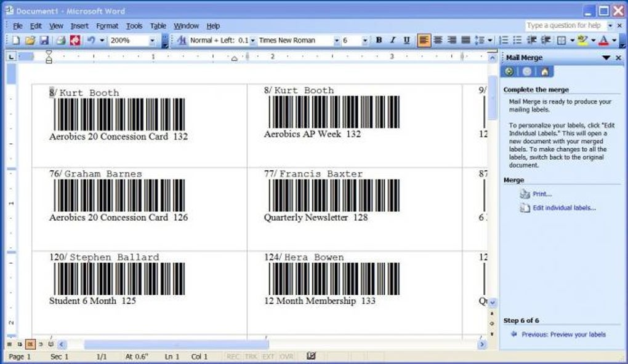Viewport: 628px width, 364px height.
Task: Switch to Web Layout view icon
Action: coord(19,344)
